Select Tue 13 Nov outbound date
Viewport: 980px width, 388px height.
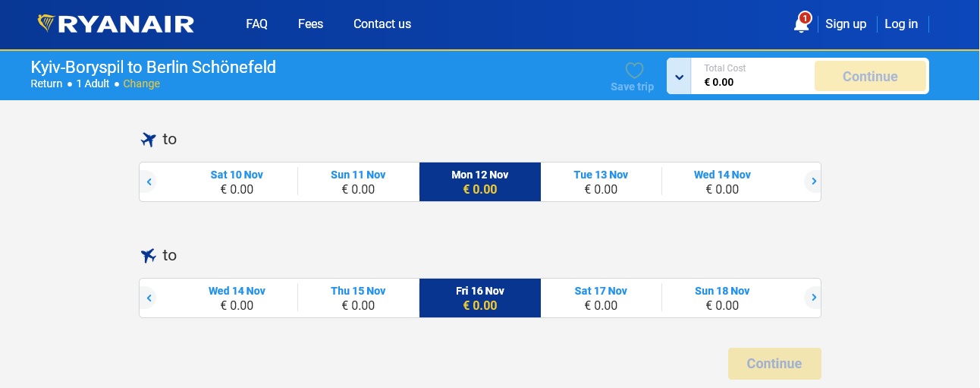click(x=601, y=181)
